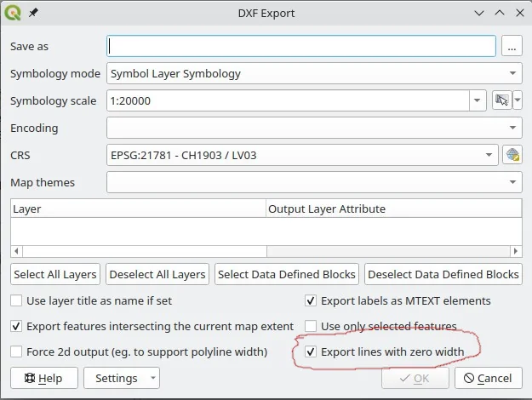Enable Force 2d output option

pyautogui.click(x=16, y=351)
